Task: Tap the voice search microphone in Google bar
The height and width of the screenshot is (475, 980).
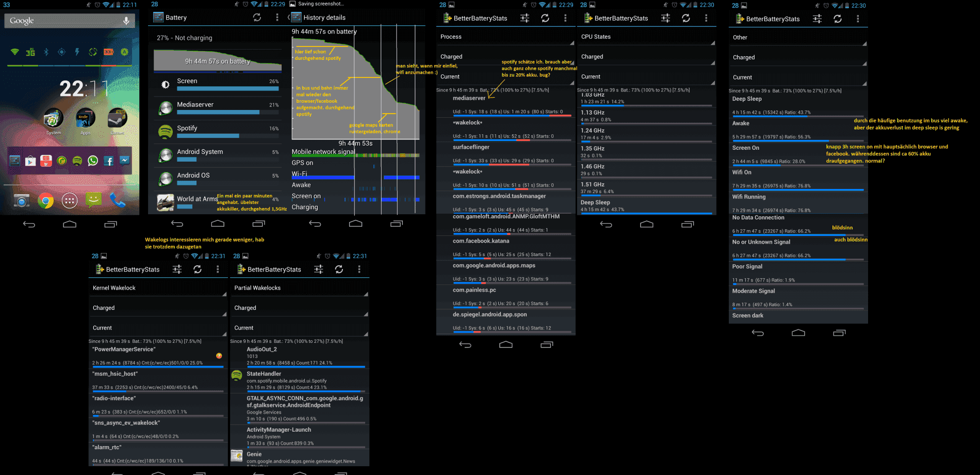Action: click(x=126, y=21)
